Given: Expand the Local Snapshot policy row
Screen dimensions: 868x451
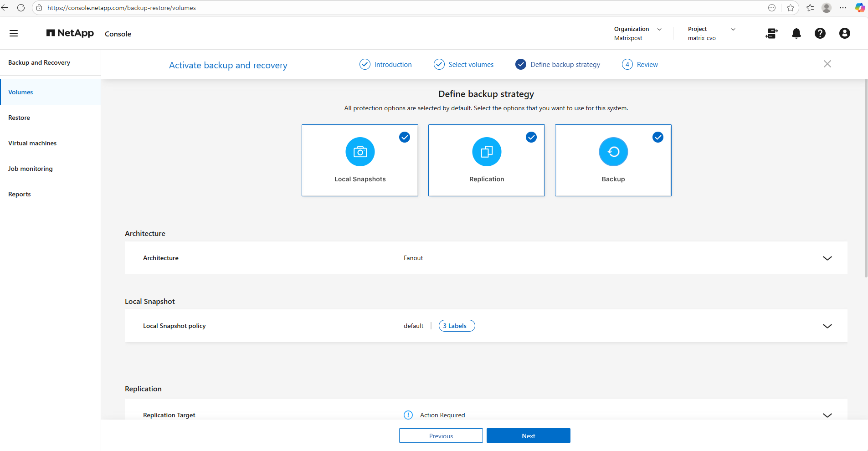Looking at the screenshot, I should 827,326.
